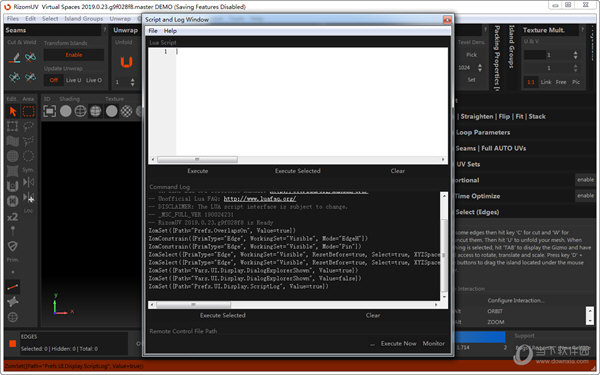Click enable next to Time Optimize

(585, 196)
